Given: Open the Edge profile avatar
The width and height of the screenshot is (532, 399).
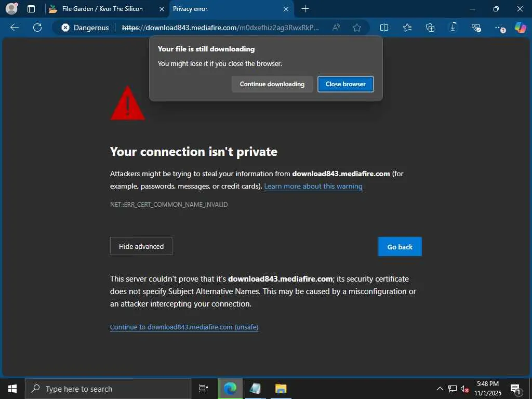Looking at the screenshot, I should pos(11,8).
